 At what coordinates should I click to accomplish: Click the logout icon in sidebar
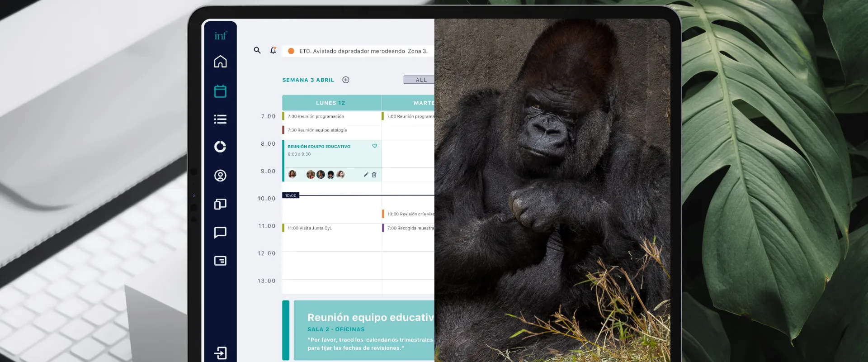pos(220,352)
